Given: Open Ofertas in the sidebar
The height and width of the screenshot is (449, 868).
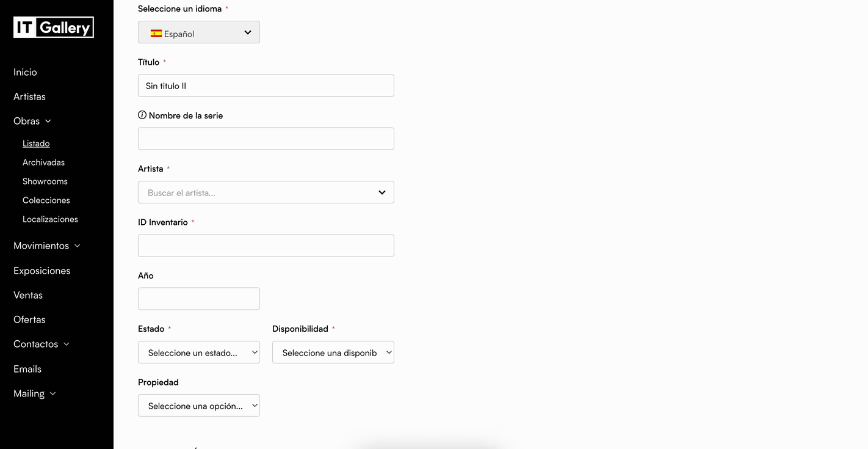Looking at the screenshot, I should coord(29,319).
